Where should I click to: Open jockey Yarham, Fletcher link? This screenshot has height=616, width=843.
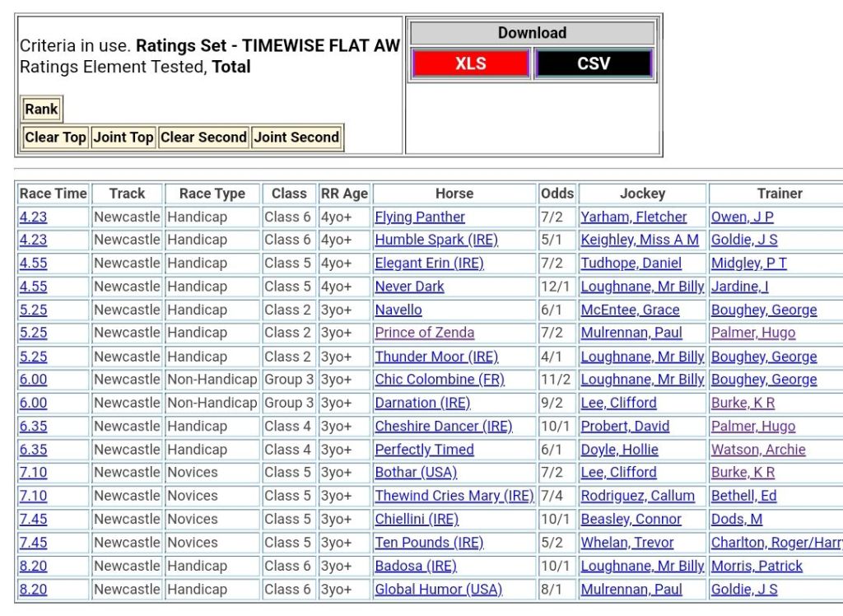coord(633,217)
